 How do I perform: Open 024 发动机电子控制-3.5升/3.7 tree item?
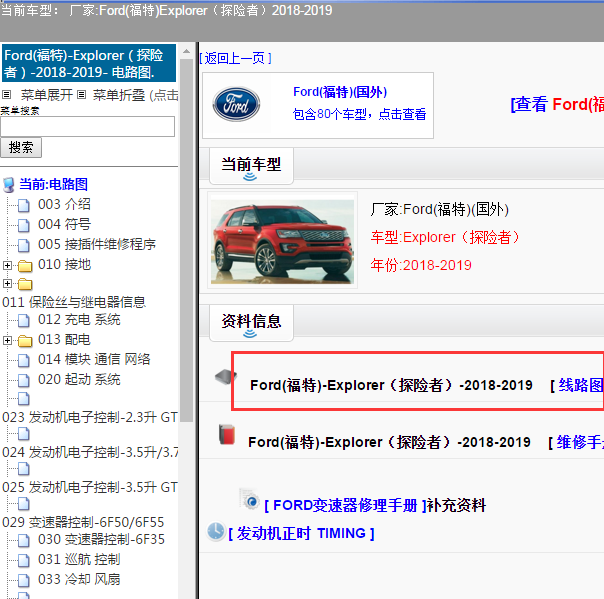point(90,453)
